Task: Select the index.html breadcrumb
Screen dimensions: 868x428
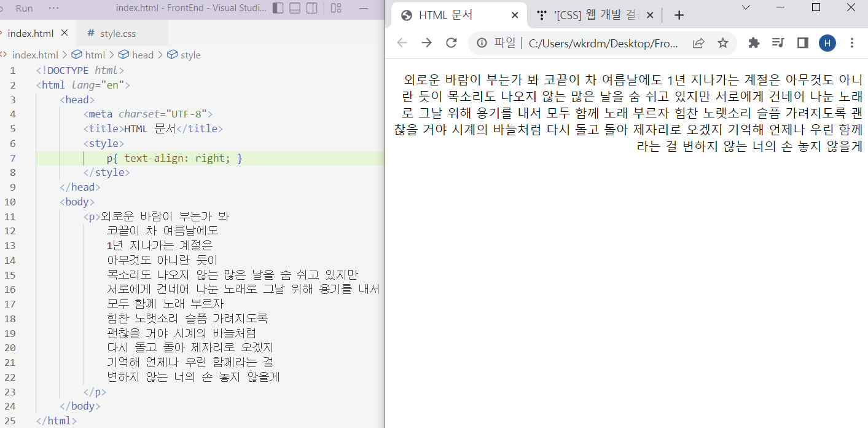Action: point(35,55)
